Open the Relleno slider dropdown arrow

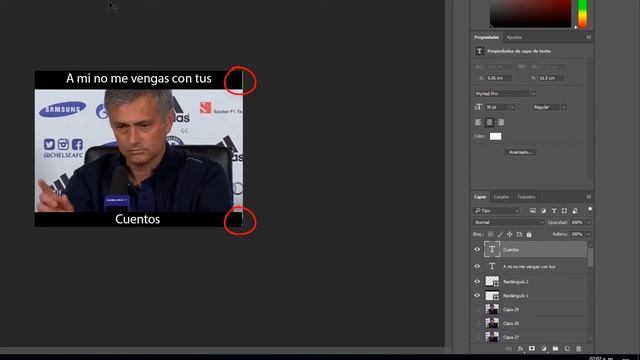coord(589,234)
